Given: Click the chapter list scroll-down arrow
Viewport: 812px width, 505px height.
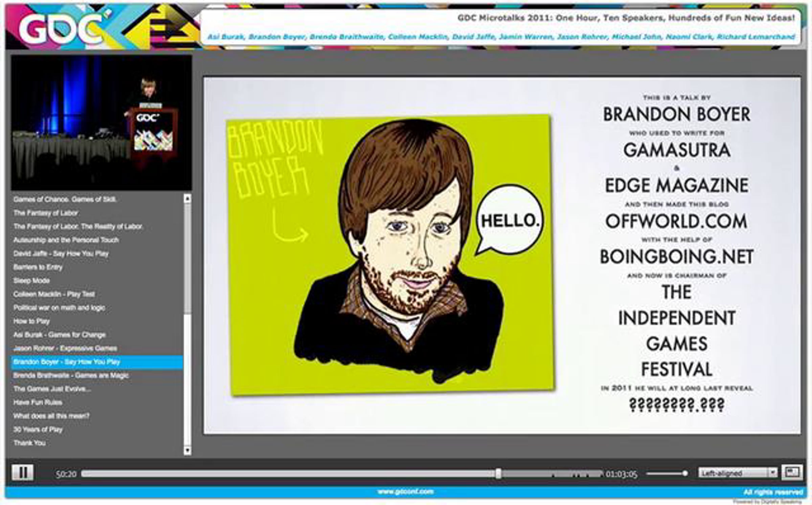Looking at the screenshot, I should click(x=187, y=451).
